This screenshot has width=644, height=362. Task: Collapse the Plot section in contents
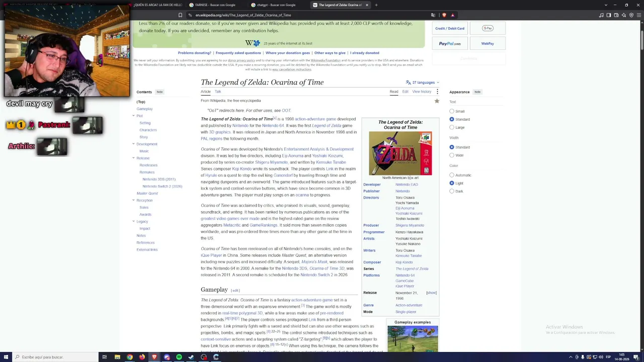[133, 116]
